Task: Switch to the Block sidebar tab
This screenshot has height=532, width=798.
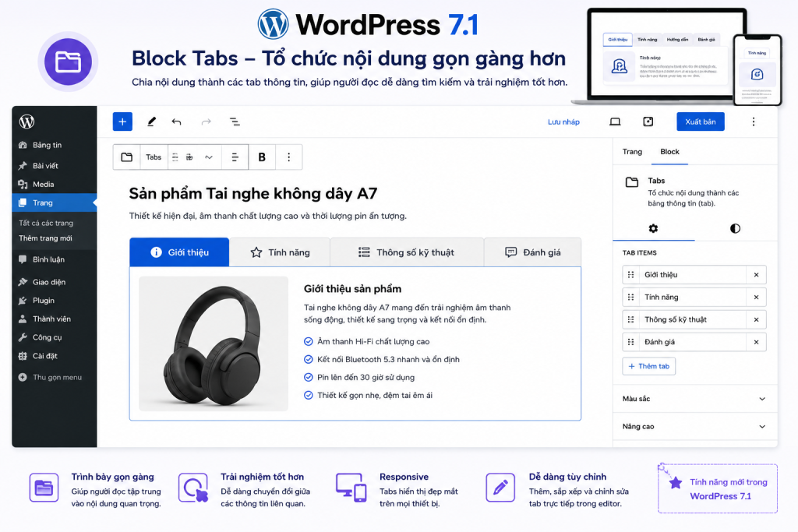Action: (669, 152)
